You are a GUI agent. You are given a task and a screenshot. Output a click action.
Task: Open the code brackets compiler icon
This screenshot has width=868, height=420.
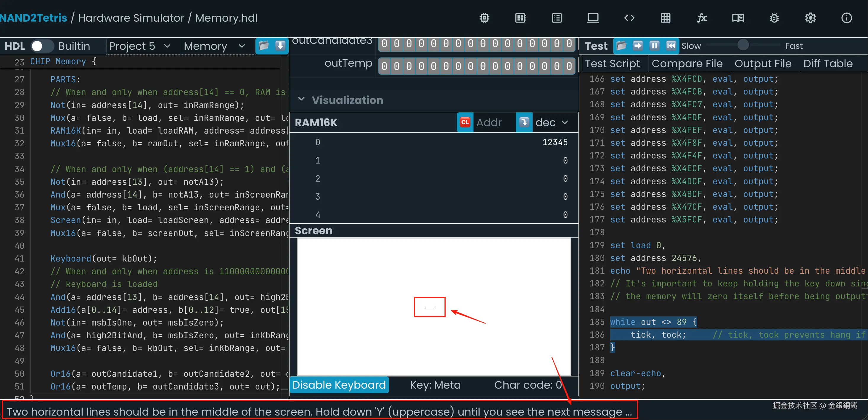coord(629,18)
